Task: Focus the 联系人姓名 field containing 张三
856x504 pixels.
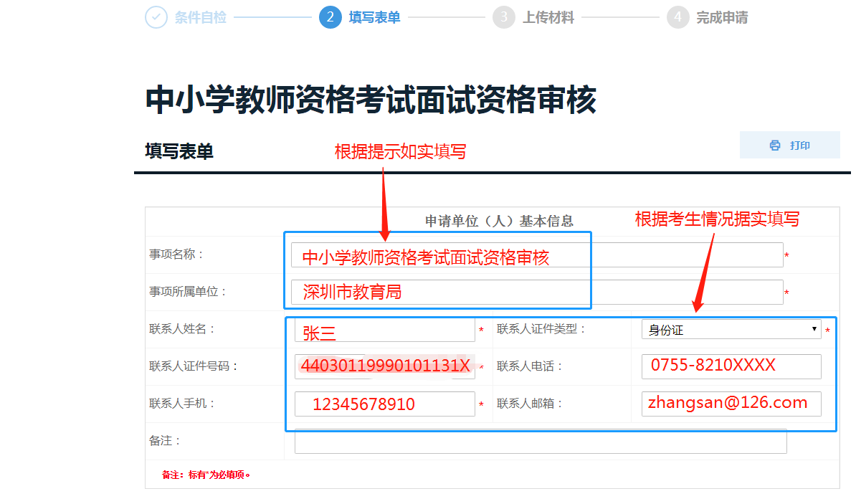Action: [x=384, y=331]
